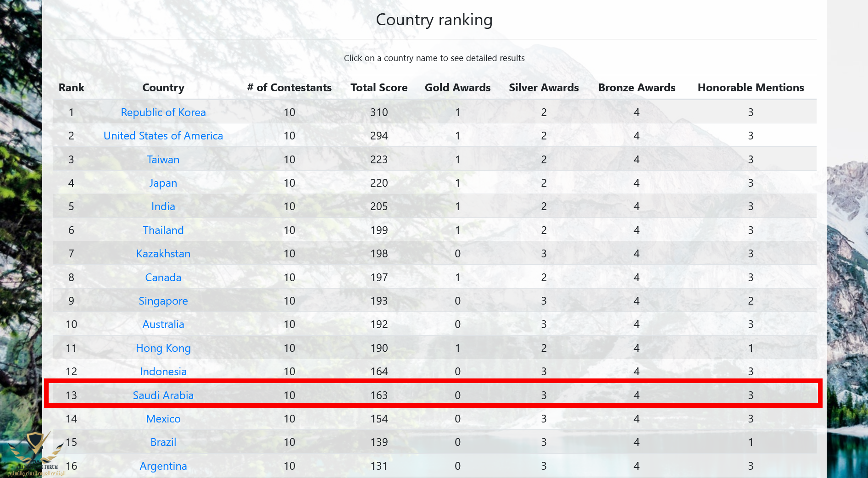Click the Mexico country link
This screenshot has width=868, height=478.
point(163,419)
